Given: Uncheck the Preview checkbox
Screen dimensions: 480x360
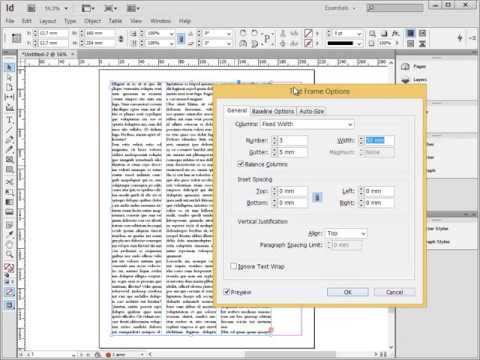Looking at the screenshot, I should [x=227, y=292].
